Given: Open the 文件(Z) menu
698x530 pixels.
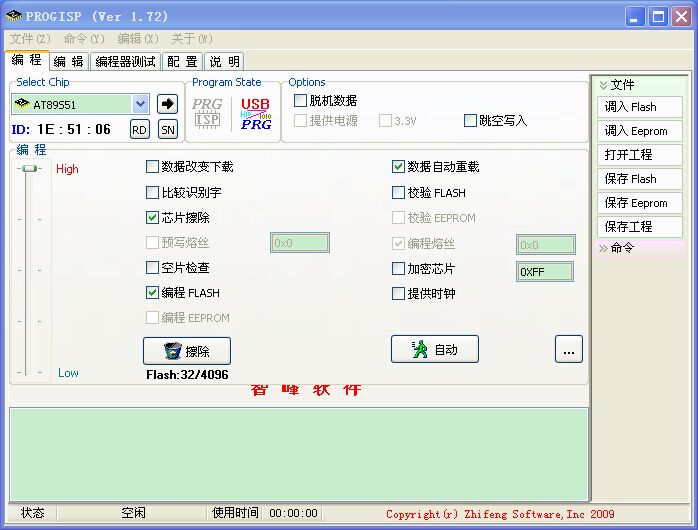Looking at the screenshot, I should pyautogui.click(x=29, y=39).
